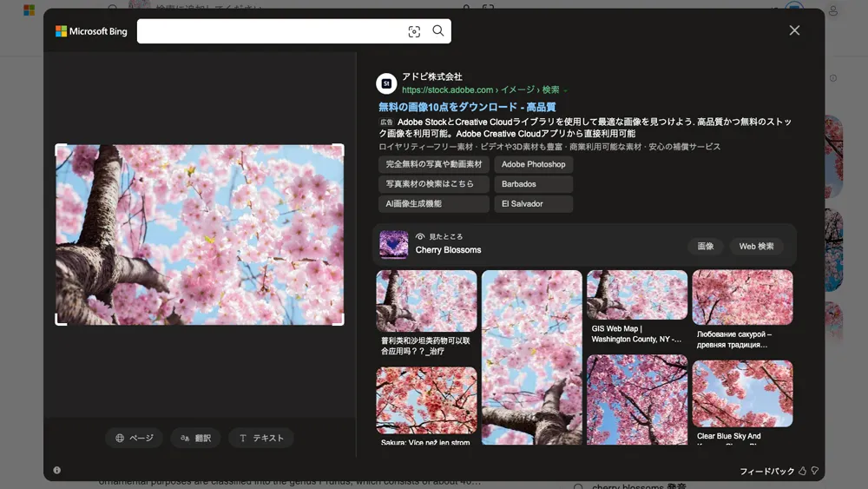This screenshot has width=868, height=489.
Task: Click the Barbados button
Action: click(x=534, y=184)
